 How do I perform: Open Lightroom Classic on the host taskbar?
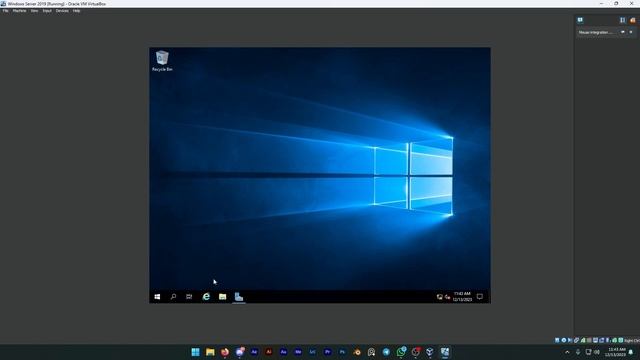[313, 352]
